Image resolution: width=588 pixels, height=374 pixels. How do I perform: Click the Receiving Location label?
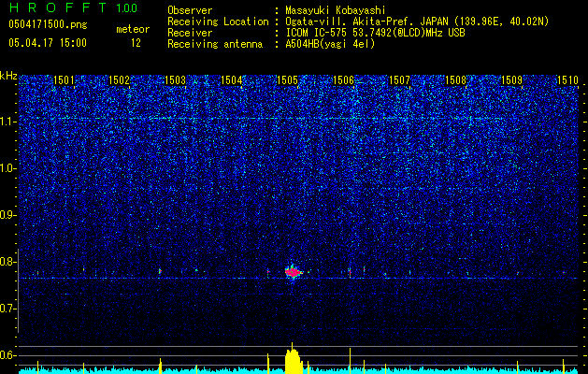[x=218, y=22]
